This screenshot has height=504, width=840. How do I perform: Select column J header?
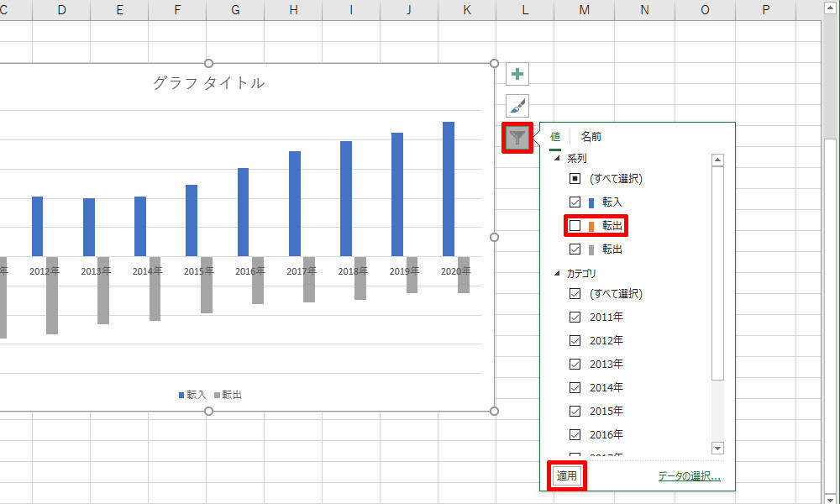click(409, 9)
